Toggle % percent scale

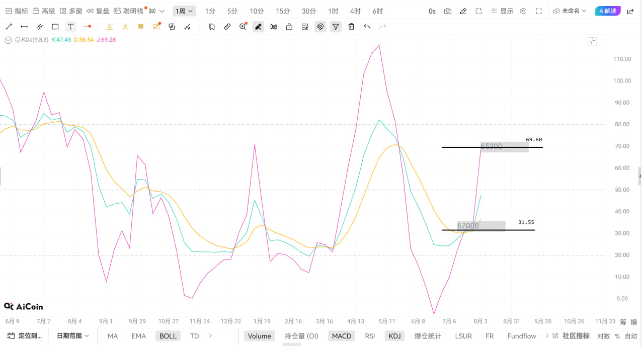pyautogui.click(x=617, y=336)
